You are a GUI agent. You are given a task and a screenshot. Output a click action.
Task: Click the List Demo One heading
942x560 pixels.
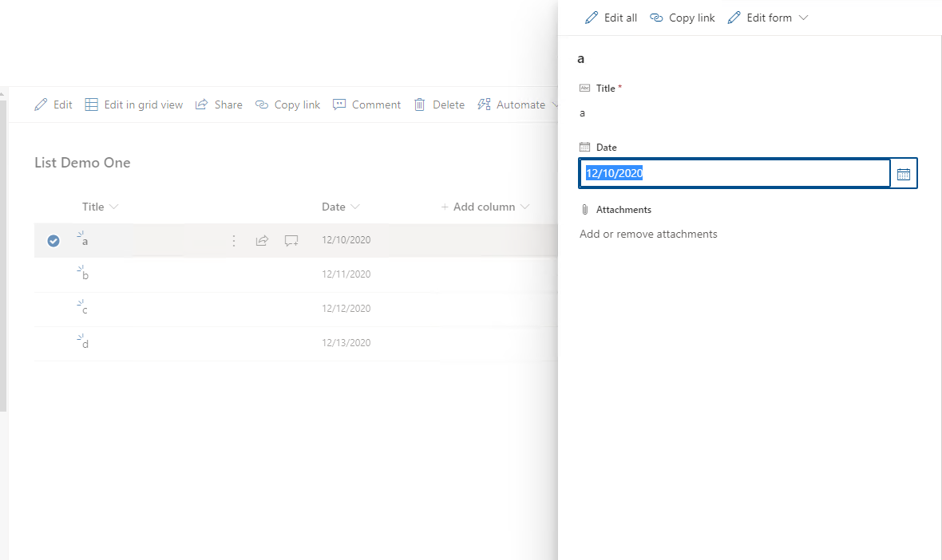(x=82, y=163)
